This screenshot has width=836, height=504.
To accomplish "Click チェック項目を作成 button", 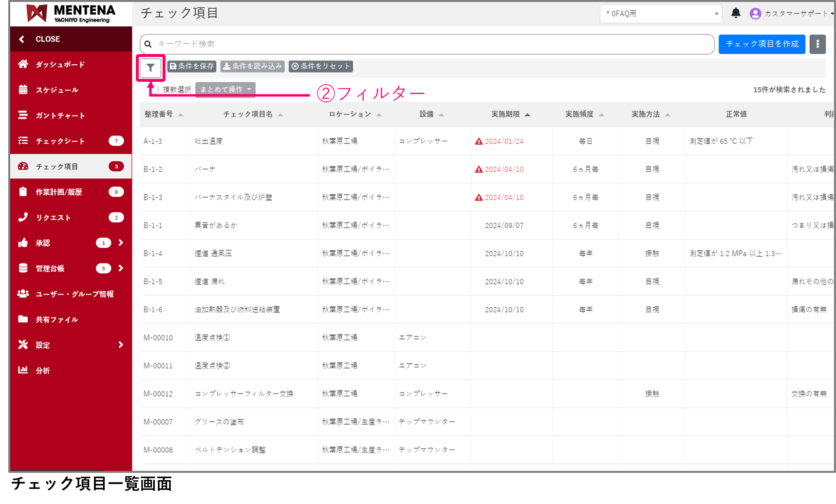I will click(762, 44).
